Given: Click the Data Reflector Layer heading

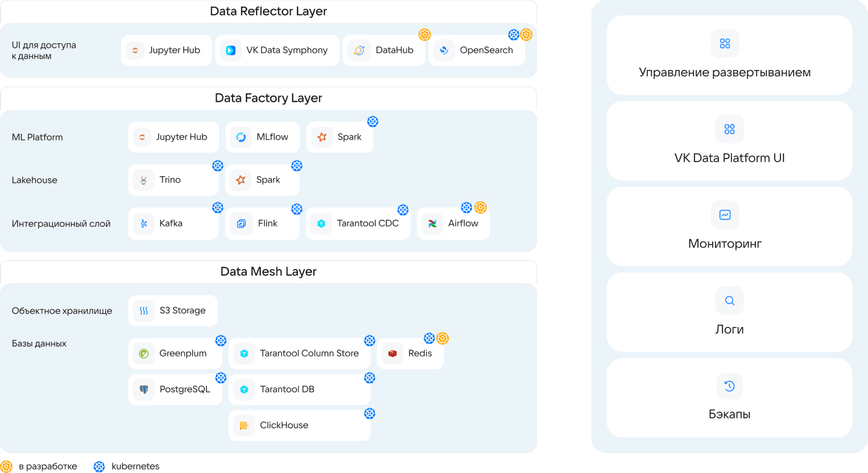Looking at the screenshot, I should (x=268, y=11).
